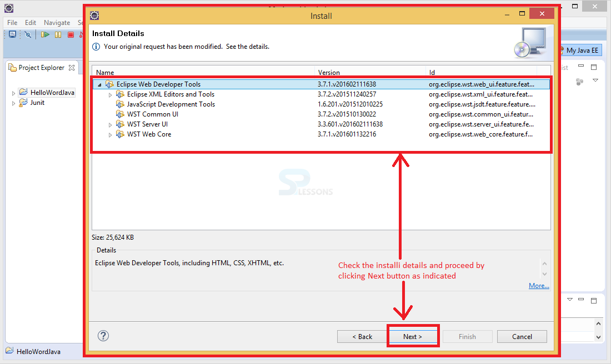This screenshot has height=364, width=611.
Task: Click the Size: 25,624 KB label
Action: (113, 237)
